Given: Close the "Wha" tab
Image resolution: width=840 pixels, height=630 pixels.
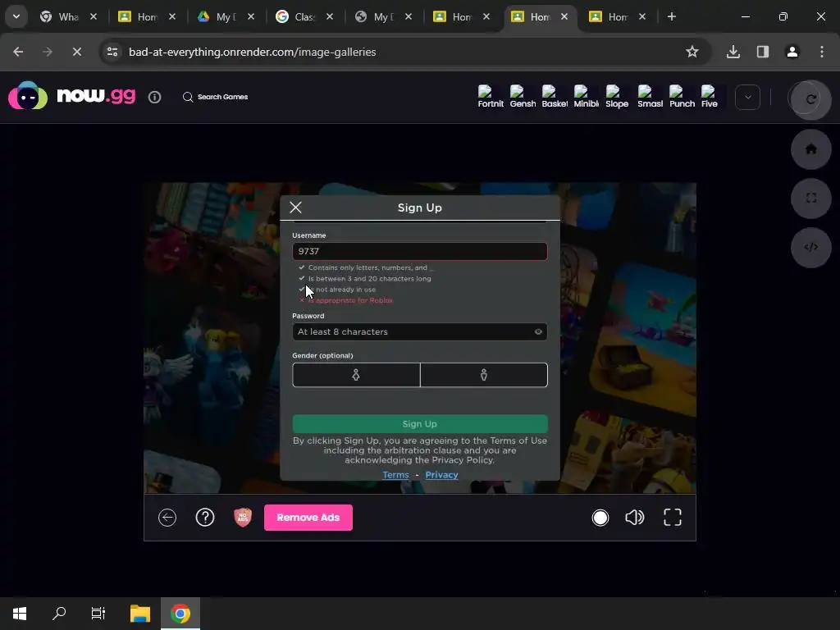Looking at the screenshot, I should click(x=94, y=16).
